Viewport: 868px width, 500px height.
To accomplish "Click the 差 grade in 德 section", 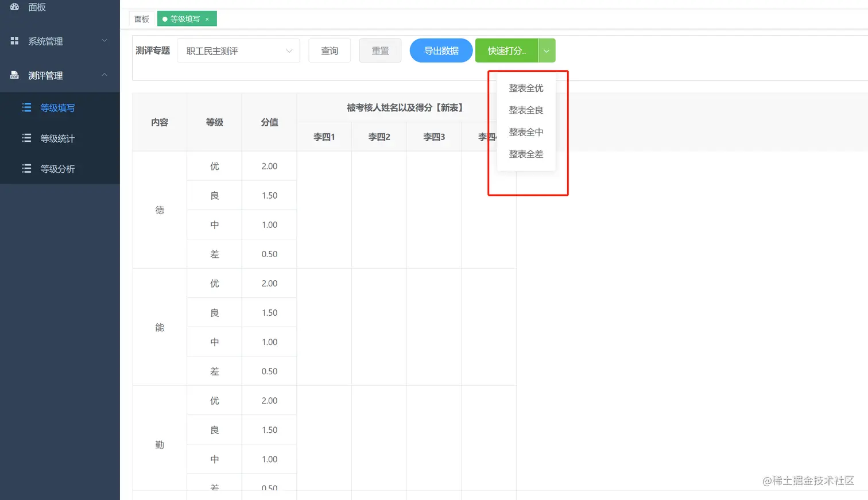I will (215, 254).
